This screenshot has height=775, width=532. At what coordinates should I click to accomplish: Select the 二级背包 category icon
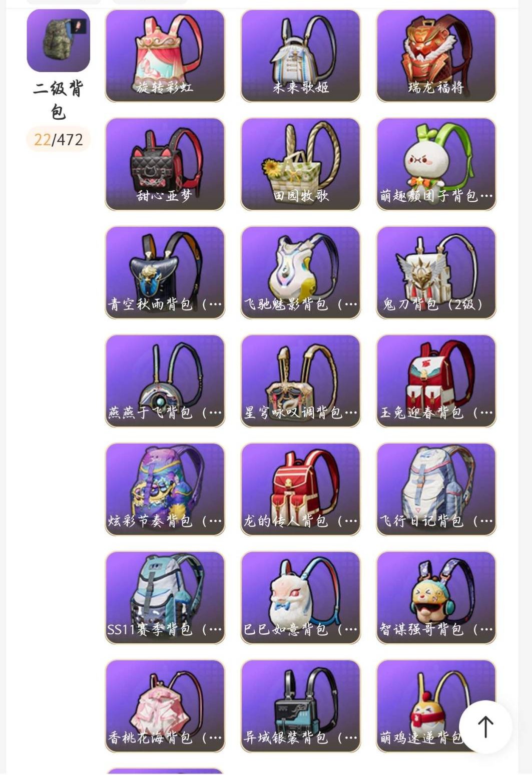59,41
